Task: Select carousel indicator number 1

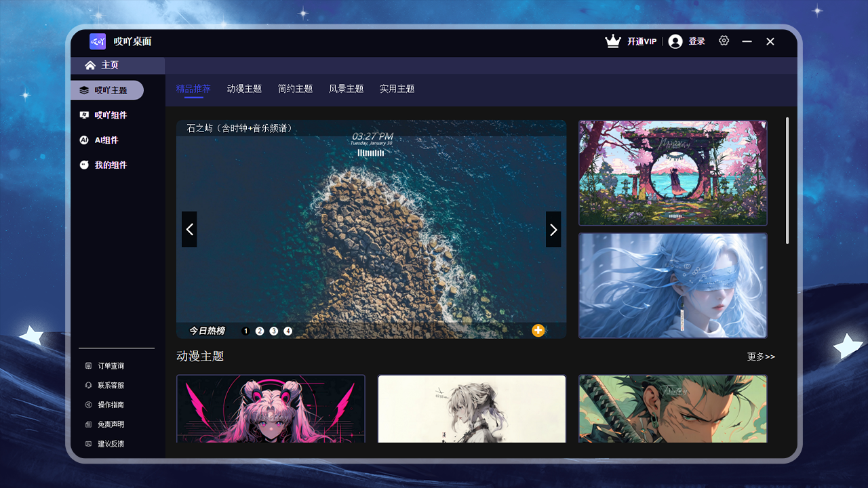Action: 245,330
